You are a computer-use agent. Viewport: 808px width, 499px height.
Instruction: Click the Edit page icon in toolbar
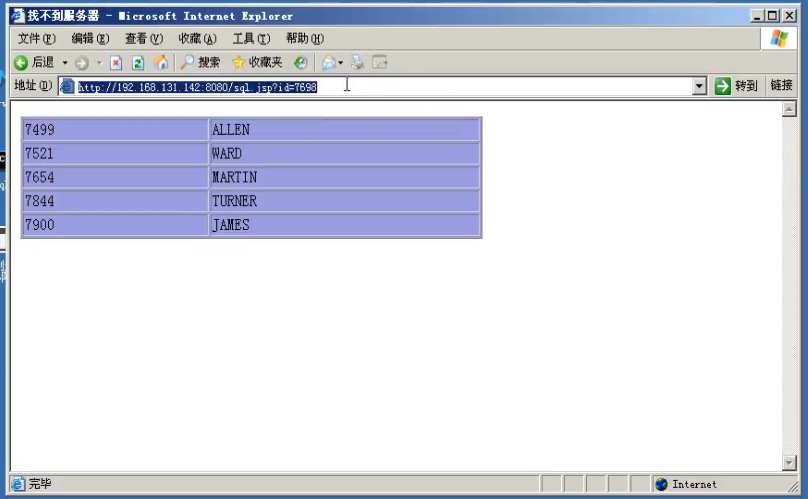coord(380,62)
